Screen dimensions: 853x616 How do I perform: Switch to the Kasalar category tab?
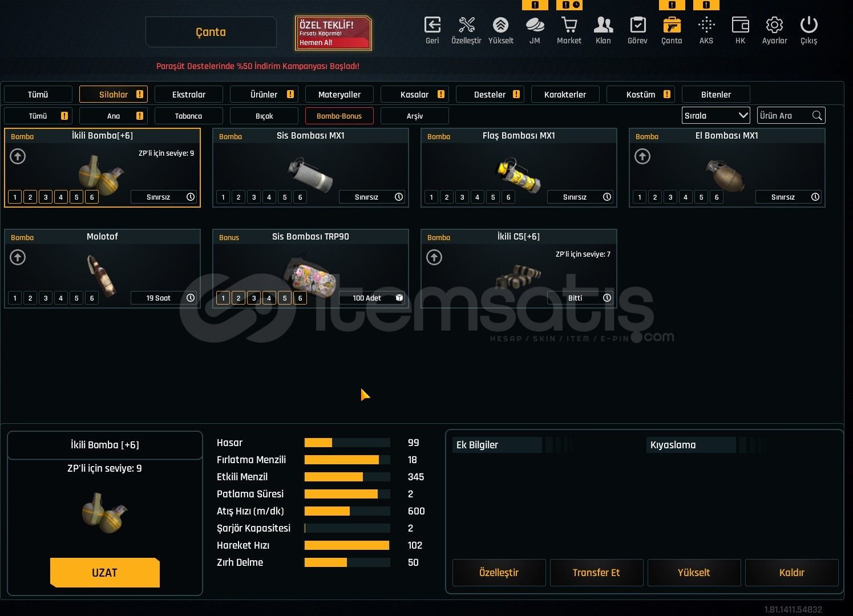pos(414,95)
